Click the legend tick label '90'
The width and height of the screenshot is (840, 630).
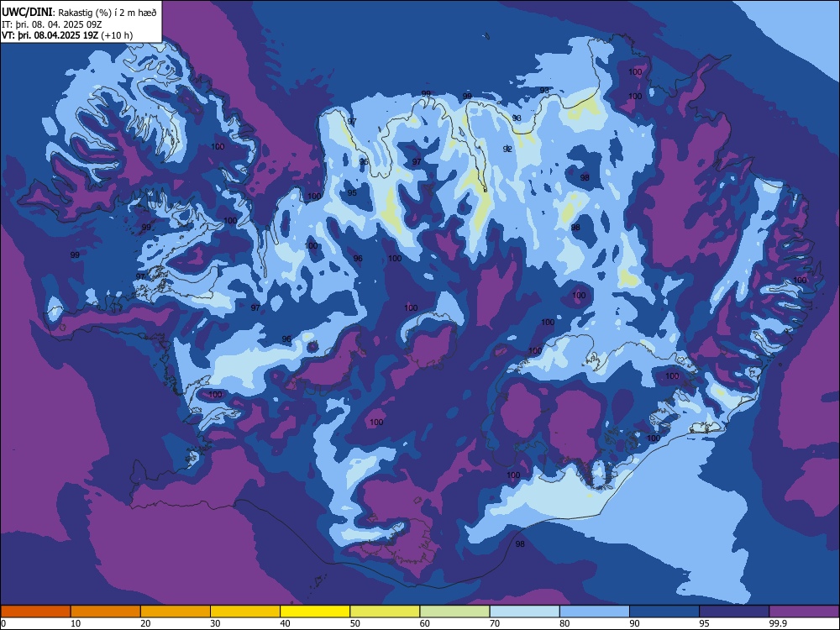[x=635, y=623]
